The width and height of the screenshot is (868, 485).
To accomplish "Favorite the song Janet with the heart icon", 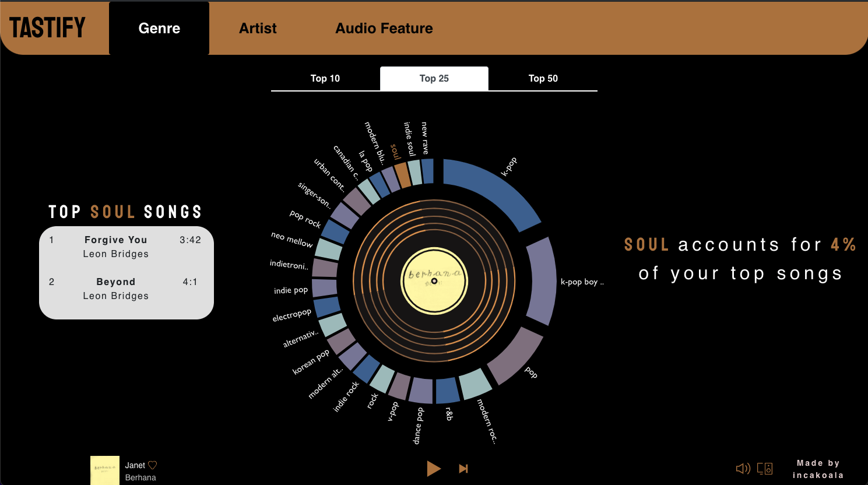I will (151, 465).
